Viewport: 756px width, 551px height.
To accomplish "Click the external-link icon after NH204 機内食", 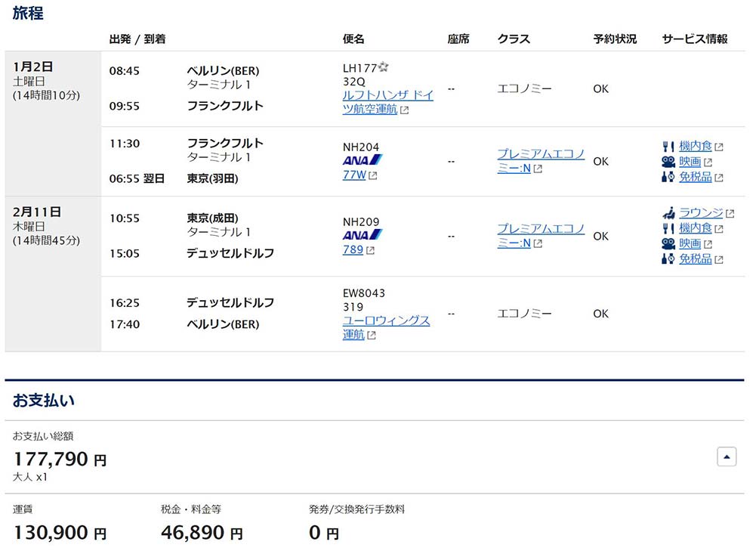I will pos(719,147).
